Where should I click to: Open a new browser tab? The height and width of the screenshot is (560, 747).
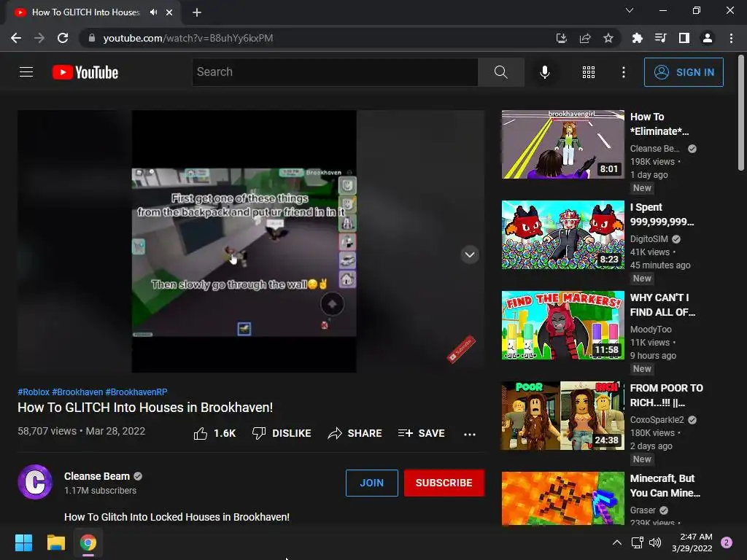pos(197,12)
